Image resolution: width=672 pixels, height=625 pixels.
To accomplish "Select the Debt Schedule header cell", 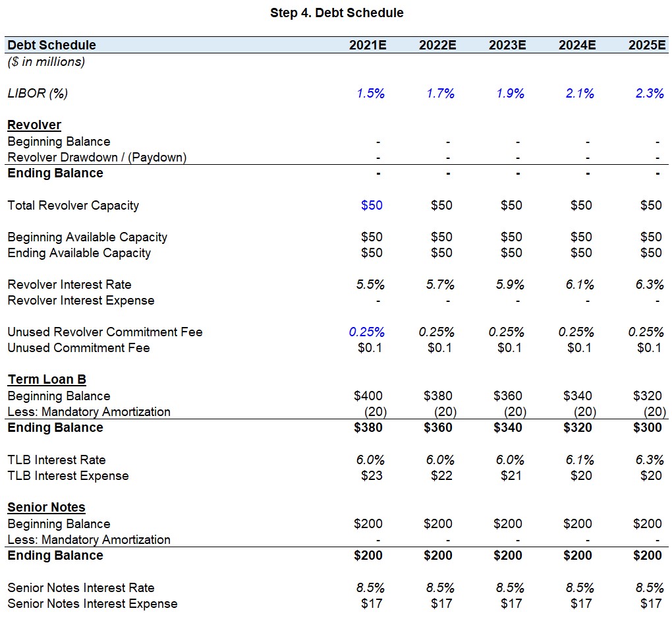I will click(52, 45).
